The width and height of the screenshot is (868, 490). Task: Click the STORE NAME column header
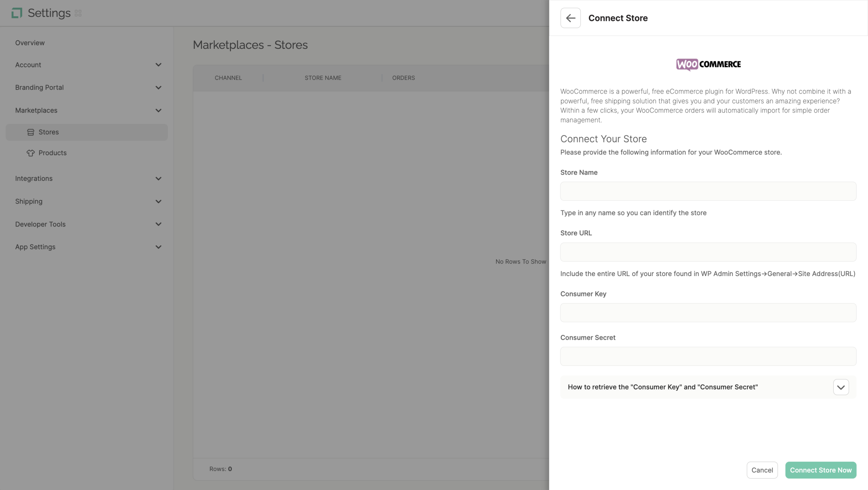click(x=323, y=78)
